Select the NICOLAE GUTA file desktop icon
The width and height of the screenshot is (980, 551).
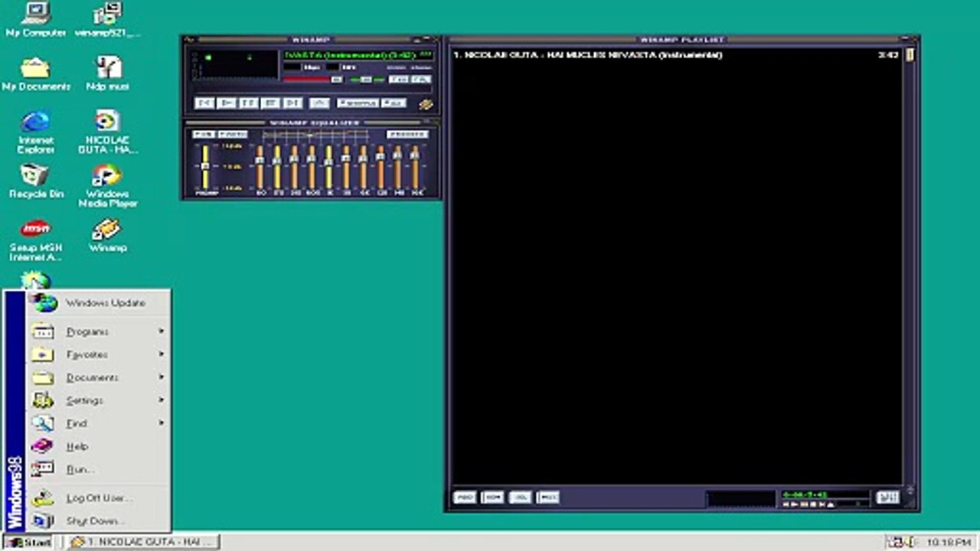pyautogui.click(x=108, y=132)
